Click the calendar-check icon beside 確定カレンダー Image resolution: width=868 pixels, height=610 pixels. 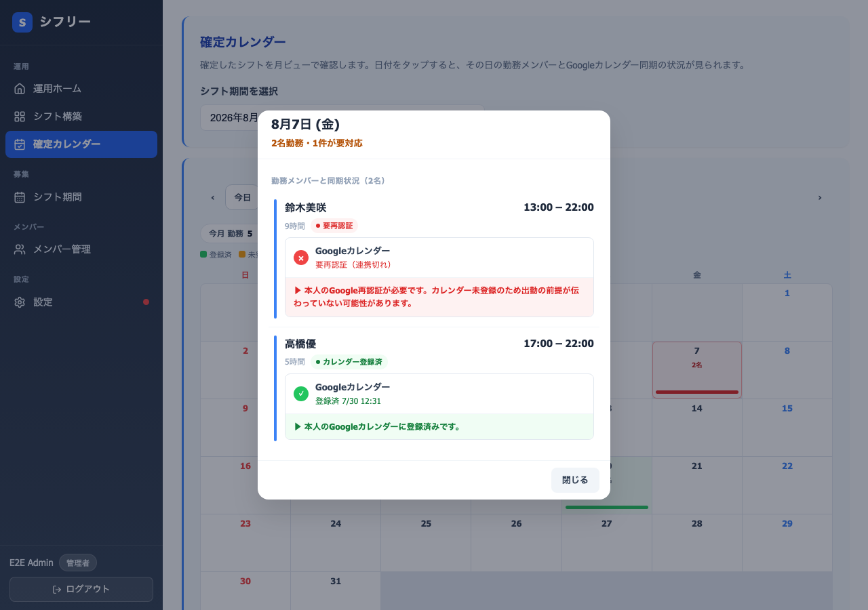[x=20, y=144]
